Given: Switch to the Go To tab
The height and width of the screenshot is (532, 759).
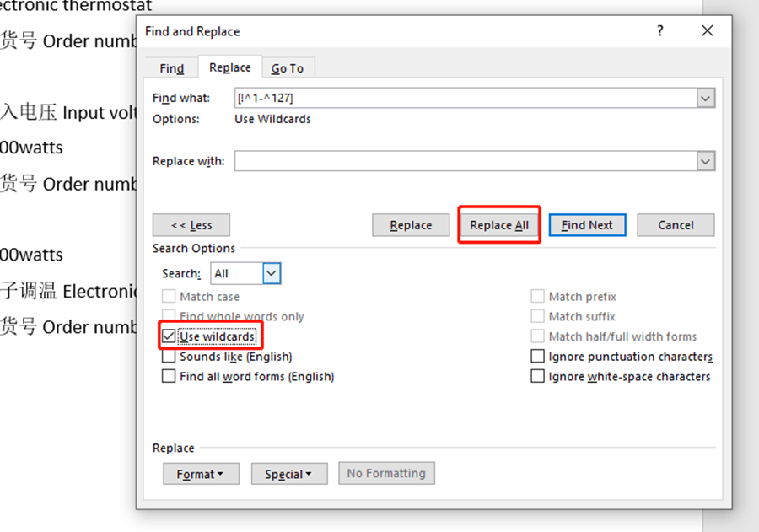Looking at the screenshot, I should (x=288, y=67).
